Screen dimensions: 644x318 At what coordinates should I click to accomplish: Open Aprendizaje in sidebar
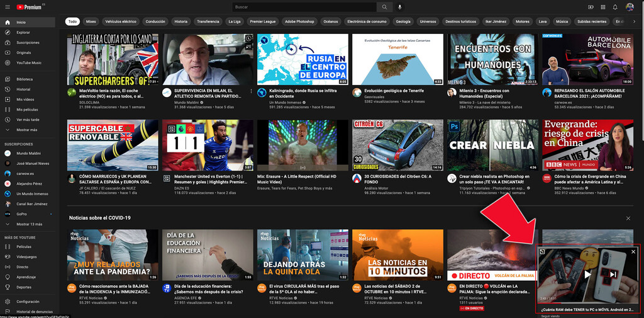(x=28, y=277)
